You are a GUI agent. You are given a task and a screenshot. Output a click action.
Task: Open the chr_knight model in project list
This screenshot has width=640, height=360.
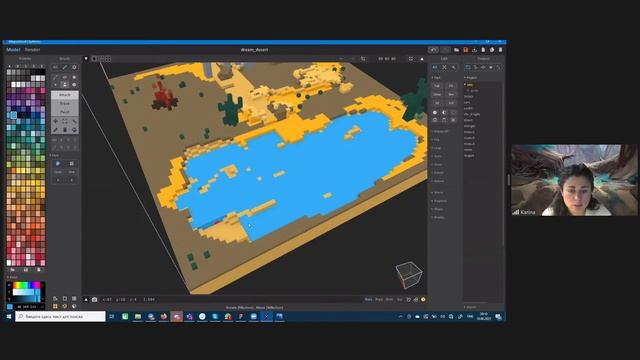[x=471, y=114]
